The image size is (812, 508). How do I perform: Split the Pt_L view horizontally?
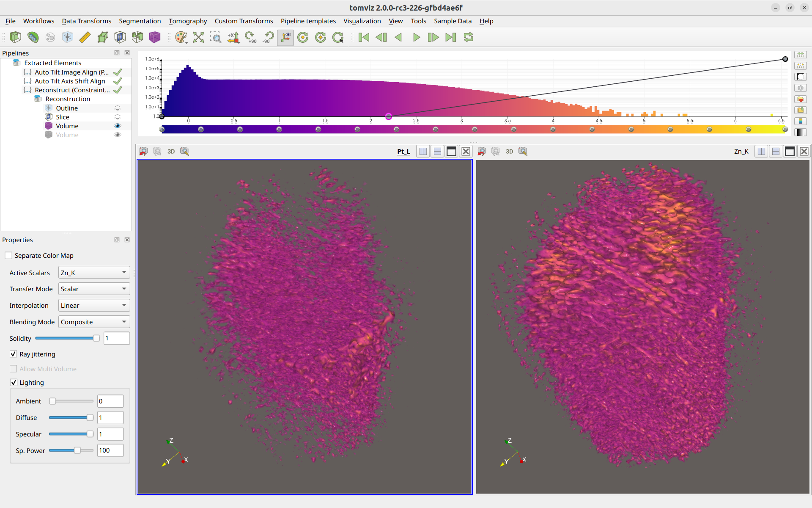tap(423, 151)
